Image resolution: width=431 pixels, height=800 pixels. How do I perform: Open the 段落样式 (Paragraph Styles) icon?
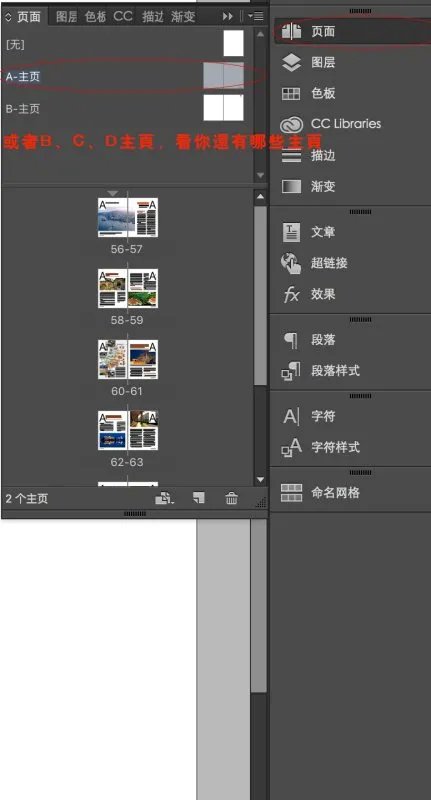(x=291, y=371)
